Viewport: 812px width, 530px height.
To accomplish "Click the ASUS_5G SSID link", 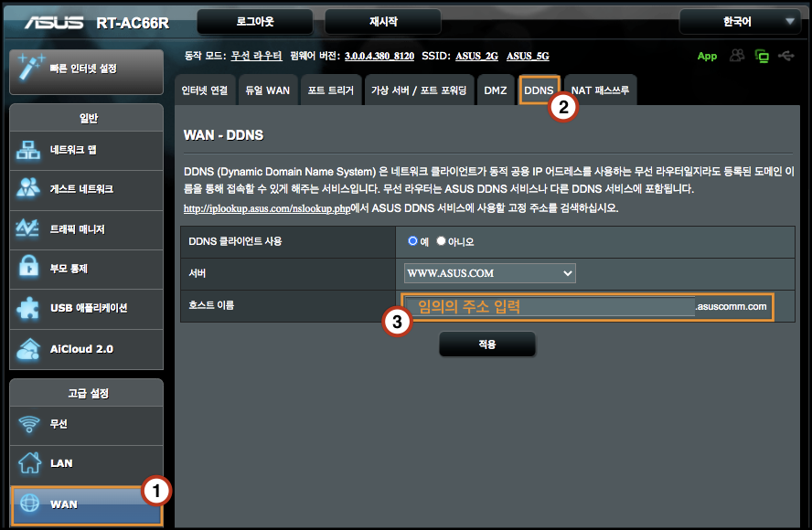I will pyautogui.click(x=528, y=56).
